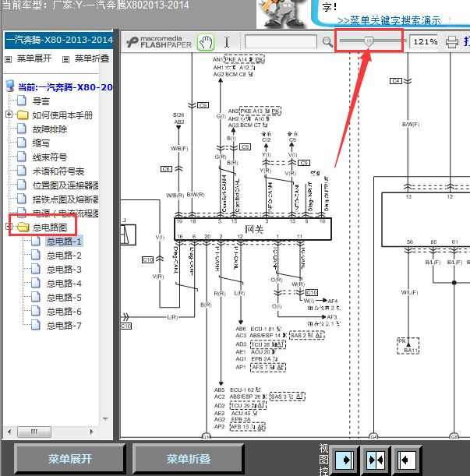Viewport: 470px width, 476px height.
Task: Open 总电路-4 diagram
Action: pyautogui.click(x=64, y=284)
